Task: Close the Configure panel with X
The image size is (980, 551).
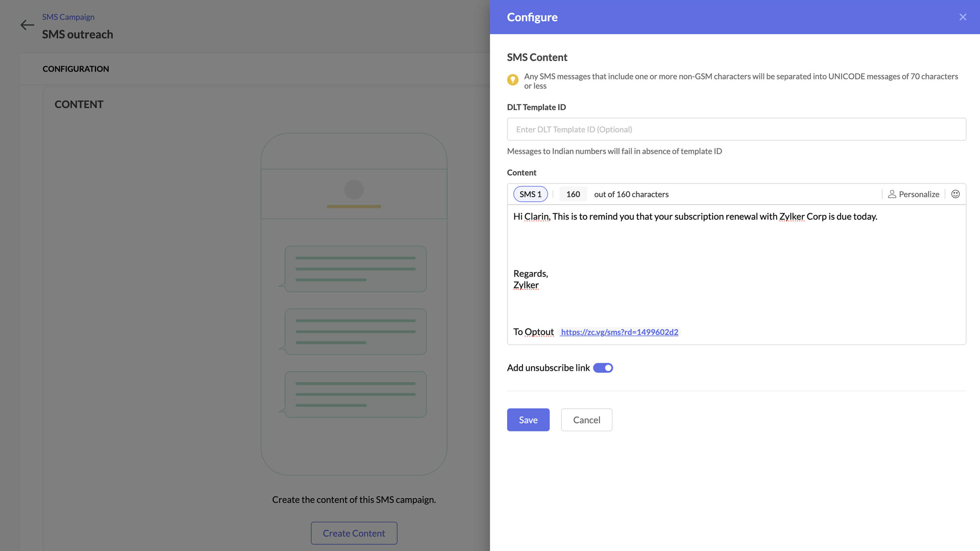Action: click(x=963, y=17)
